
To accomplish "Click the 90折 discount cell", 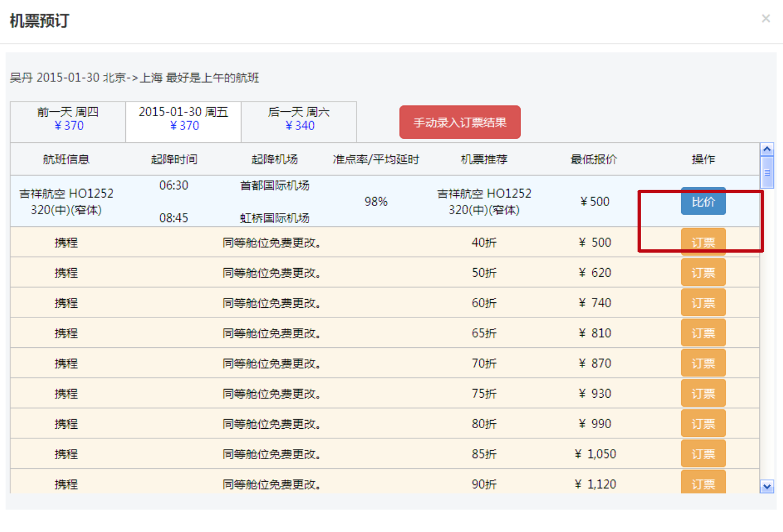I will 484,484.
